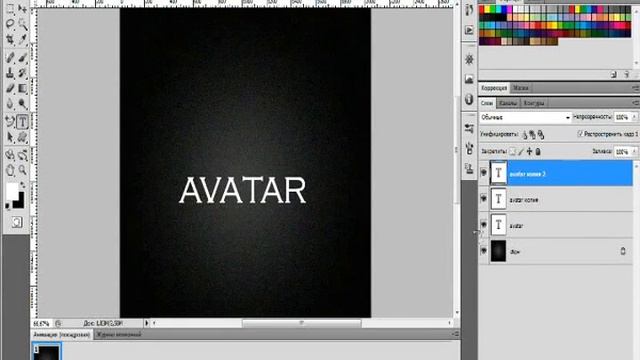Image resolution: width=640 pixels, height=360 pixels.
Task: Open the Коррекция panel options menu
Action: tap(636, 88)
